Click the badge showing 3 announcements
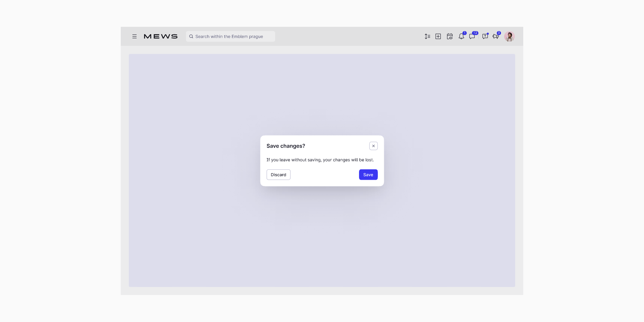This screenshot has width=644, height=322. tap(499, 33)
